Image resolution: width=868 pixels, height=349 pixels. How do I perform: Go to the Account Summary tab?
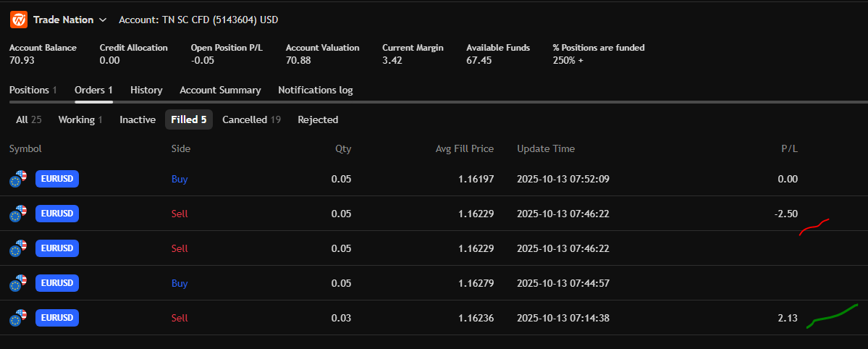coord(220,91)
